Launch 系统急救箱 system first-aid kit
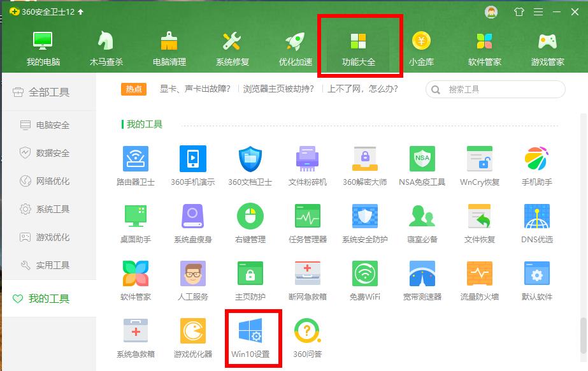 (136, 338)
